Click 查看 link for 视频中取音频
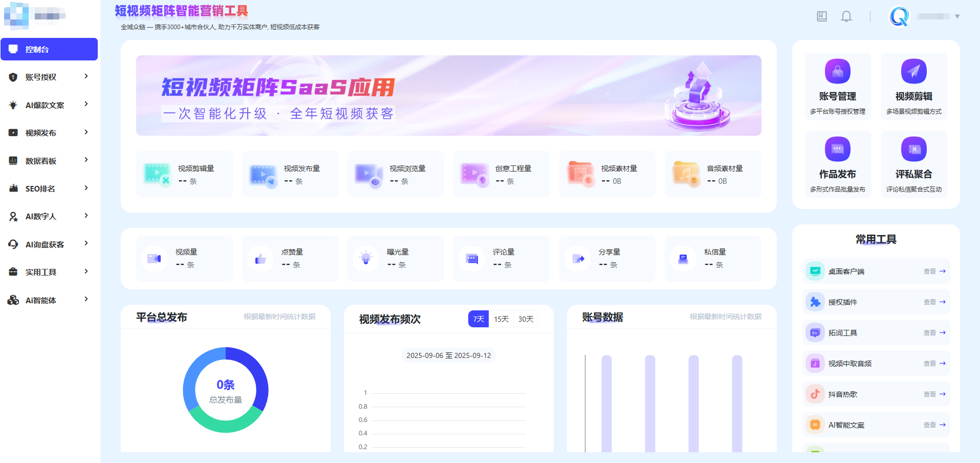Viewport: 980px width, 463px height. pos(934,364)
